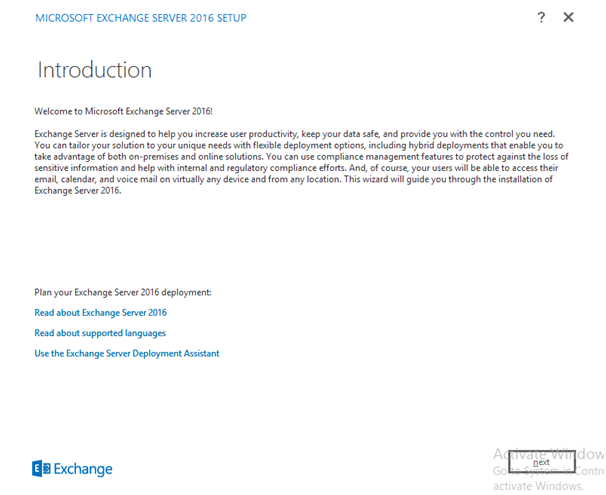This screenshot has height=495, width=606.
Task: Open Use the Exchange Server Deployment Assistant link
Action: pos(127,354)
